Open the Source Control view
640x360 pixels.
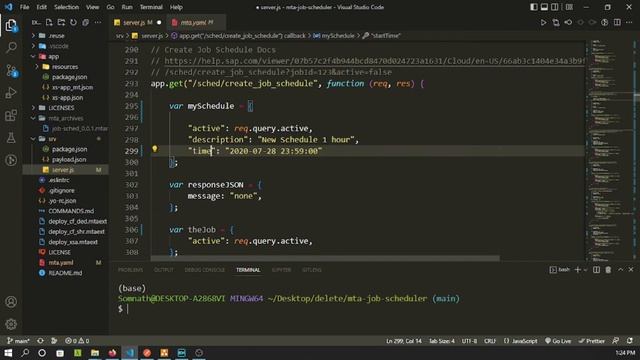point(11,71)
